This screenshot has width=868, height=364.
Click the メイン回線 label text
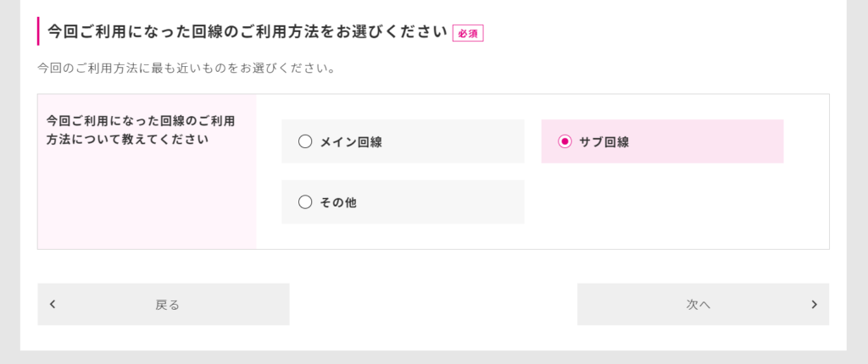351,142
